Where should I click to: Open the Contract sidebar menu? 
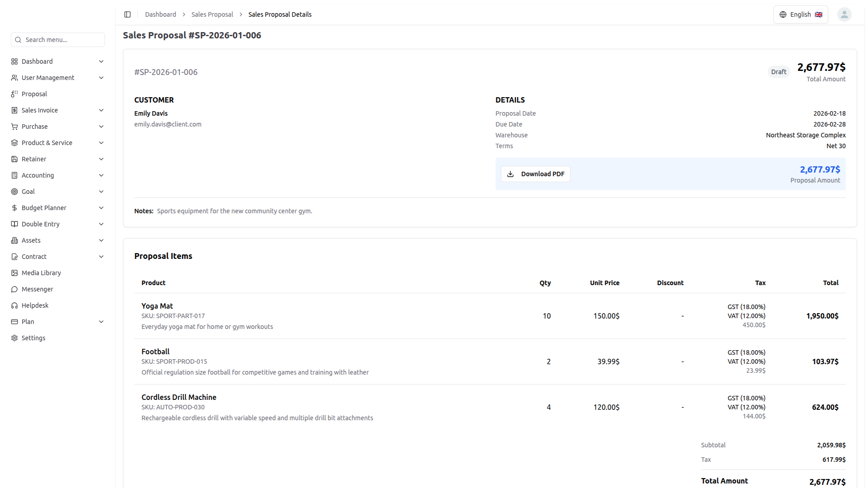(34, 257)
